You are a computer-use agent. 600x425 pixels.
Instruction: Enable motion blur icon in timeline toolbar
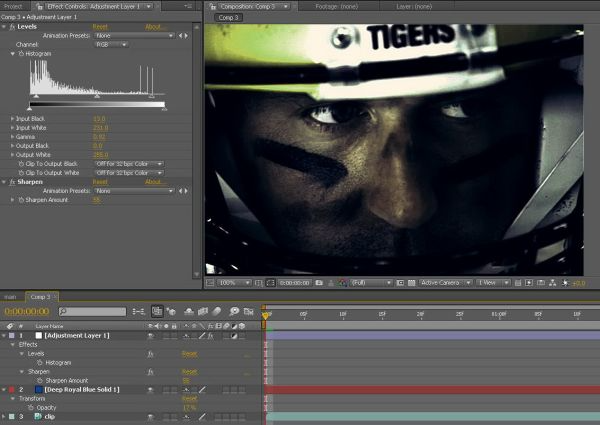coord(217,312)
